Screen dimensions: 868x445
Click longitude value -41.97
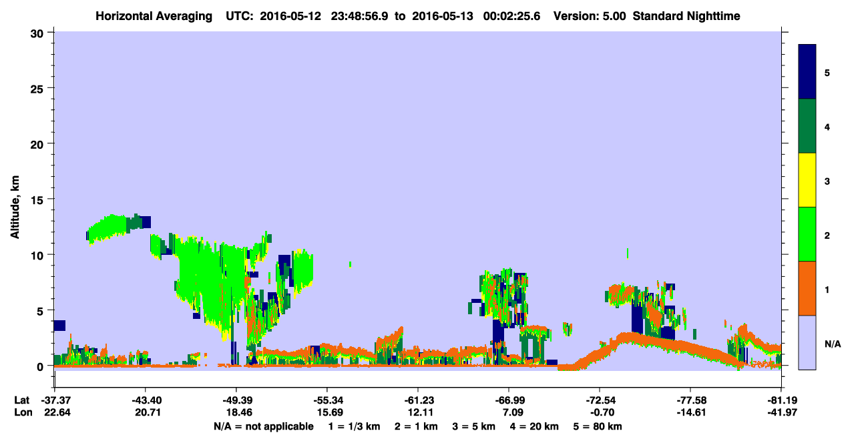point(781,413)
